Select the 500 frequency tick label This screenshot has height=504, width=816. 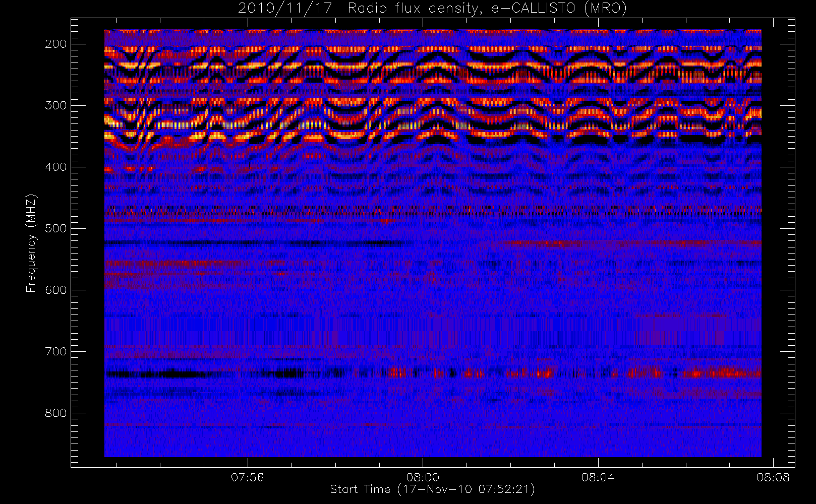pyautogui.click(x=56, y=228)
